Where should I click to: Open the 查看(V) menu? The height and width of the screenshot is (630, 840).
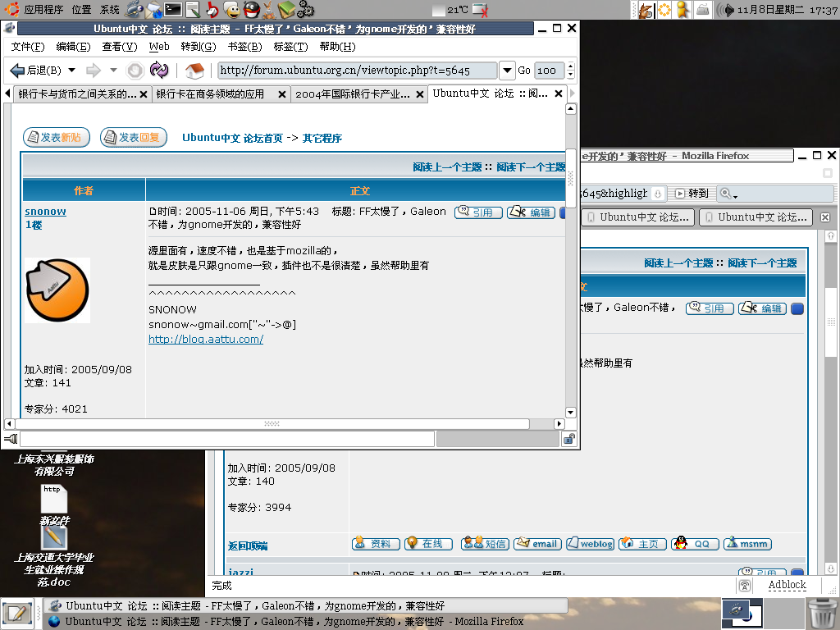click(120, 47)
